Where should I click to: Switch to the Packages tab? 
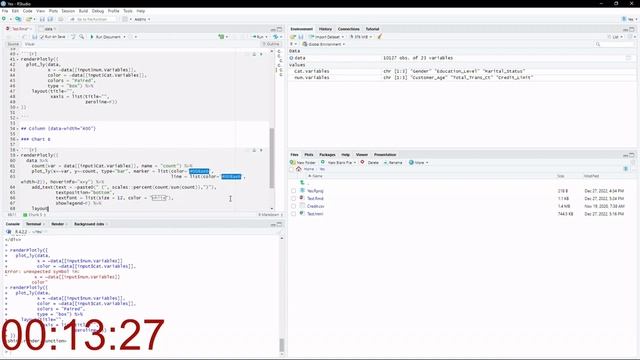pyautogui.click(x=327, y=155)
